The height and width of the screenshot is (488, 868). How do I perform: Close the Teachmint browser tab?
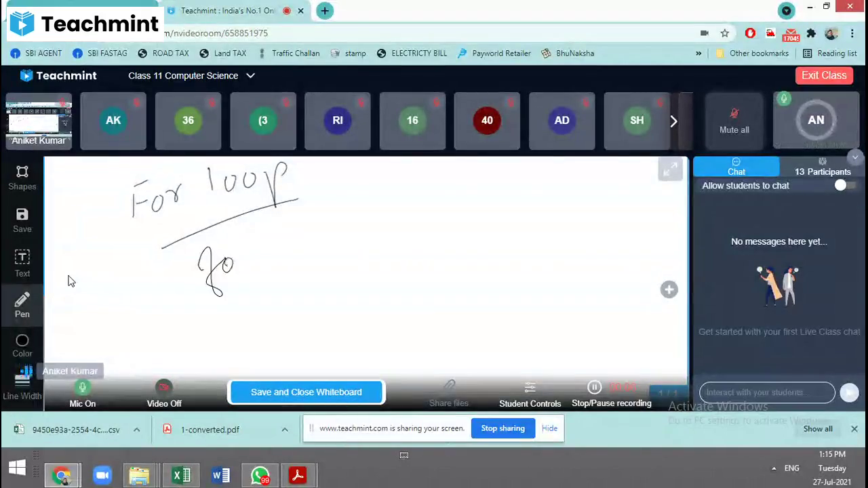pos(300,11)
